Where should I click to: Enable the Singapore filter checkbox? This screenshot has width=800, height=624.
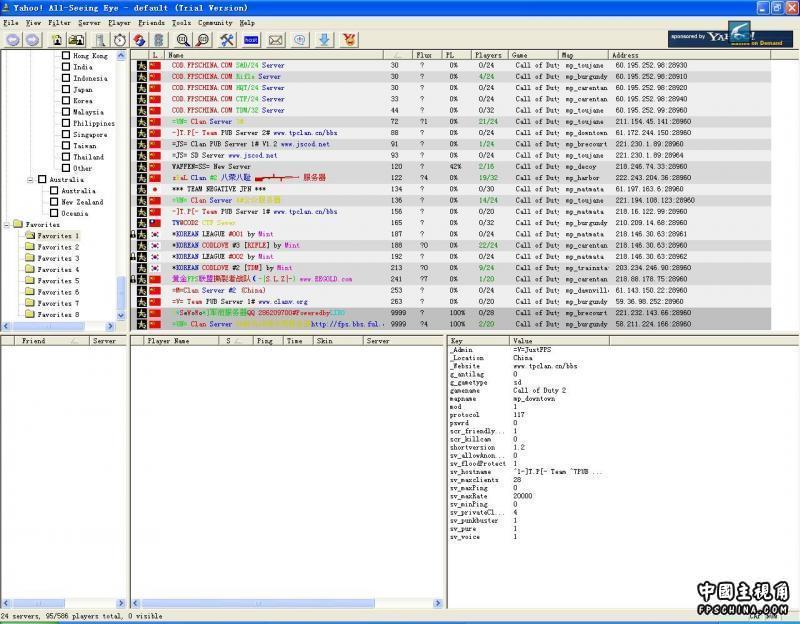(x=66, y=134)
